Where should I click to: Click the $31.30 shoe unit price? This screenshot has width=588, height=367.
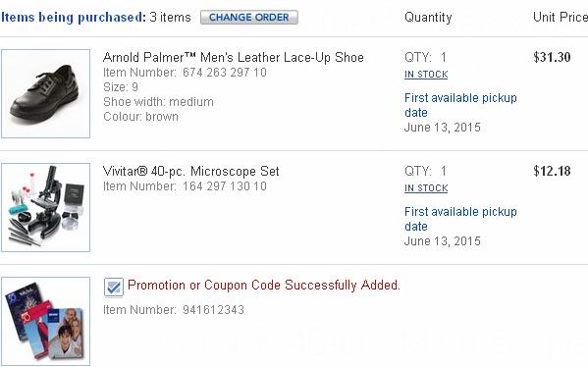point(552,57)
